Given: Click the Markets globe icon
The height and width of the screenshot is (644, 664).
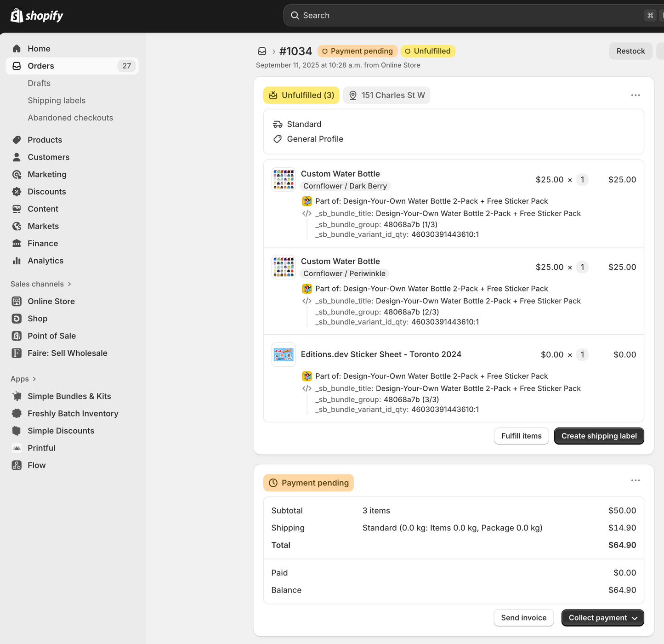Looking at the screenshot, I should tap(17, 226).
